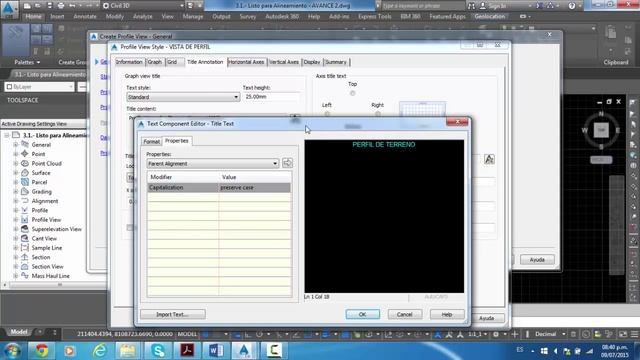Select the Cant View tree icon

(24, 238)
